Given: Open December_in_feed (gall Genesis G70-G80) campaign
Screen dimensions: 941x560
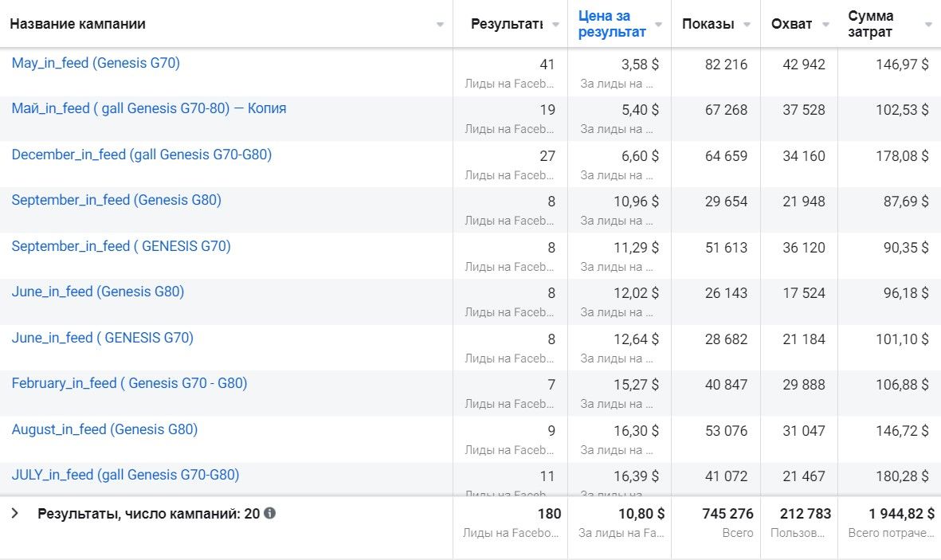Looking at the screenshot, I should click(x=141, y=155).
